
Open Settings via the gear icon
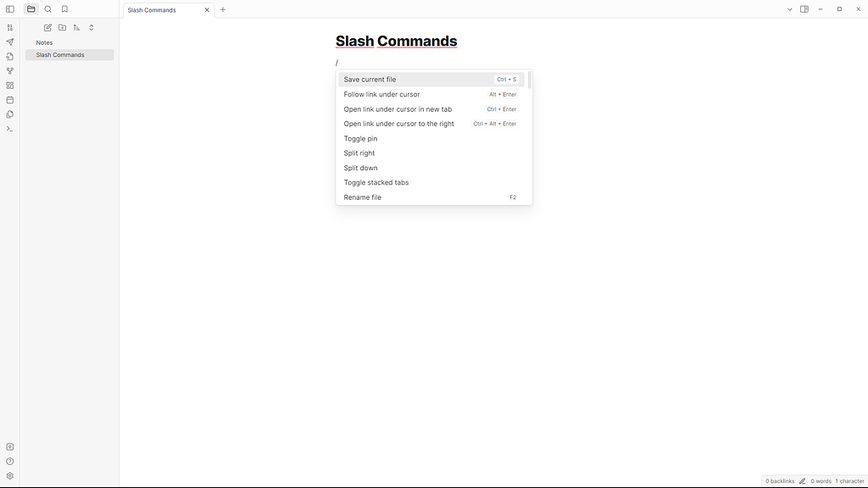click(x=9, y=475)
